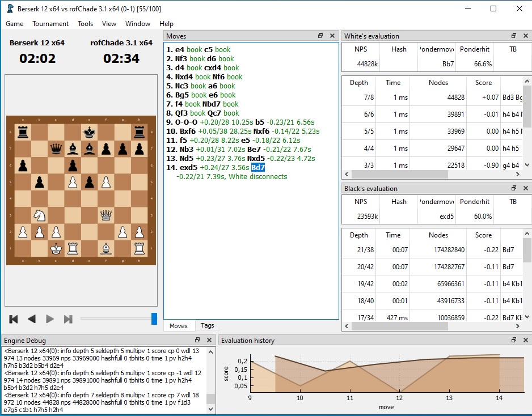The width and height of the screenshot is (532, 416).
Task: Step forward one move
Action: [49, 319]
